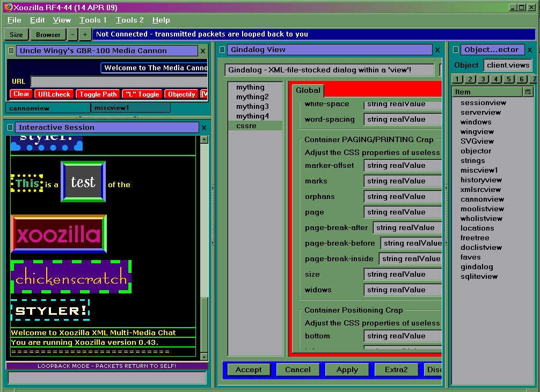Close the Media Cannon panel
540x392 pixels.
pyautogui.click(x=203, y=51)
